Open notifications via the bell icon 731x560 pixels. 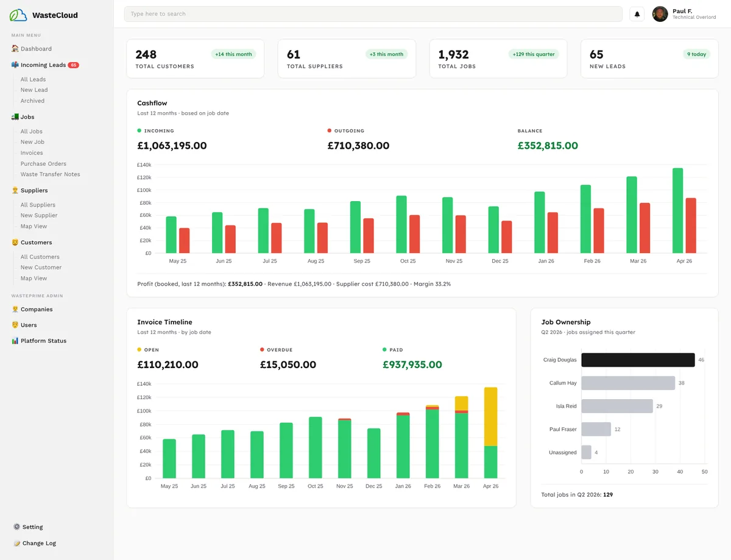point(637,14)
